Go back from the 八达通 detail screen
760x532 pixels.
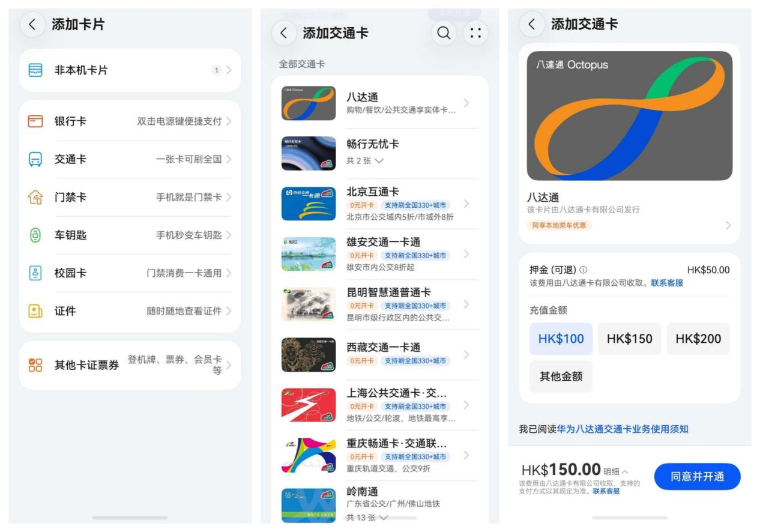coord(532,24)
